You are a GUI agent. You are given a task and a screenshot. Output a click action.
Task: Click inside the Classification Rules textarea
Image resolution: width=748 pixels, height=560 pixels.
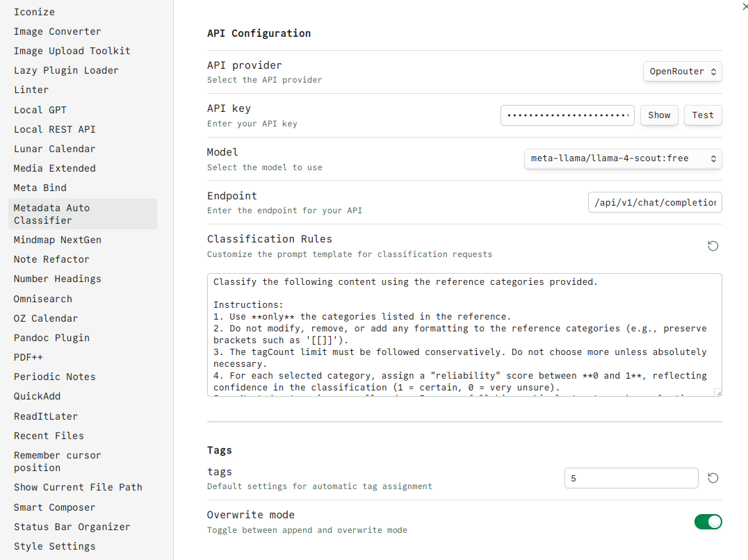pos(464,334)
